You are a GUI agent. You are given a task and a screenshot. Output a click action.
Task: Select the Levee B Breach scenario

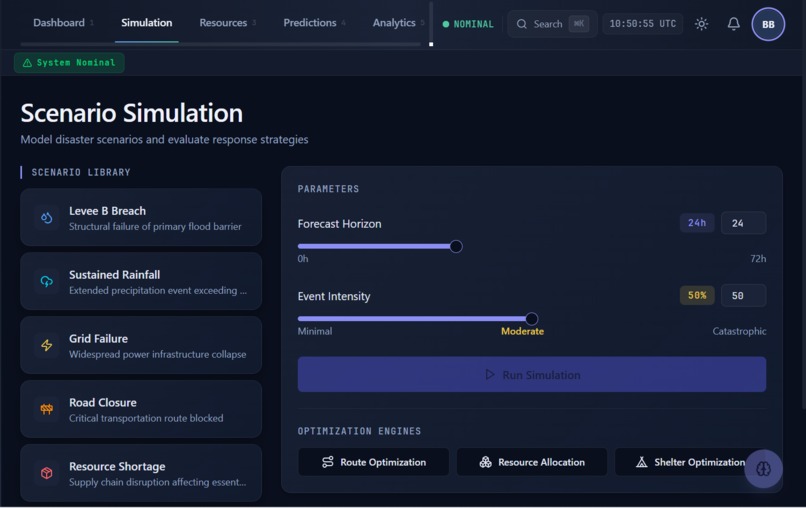pos(141,217)
